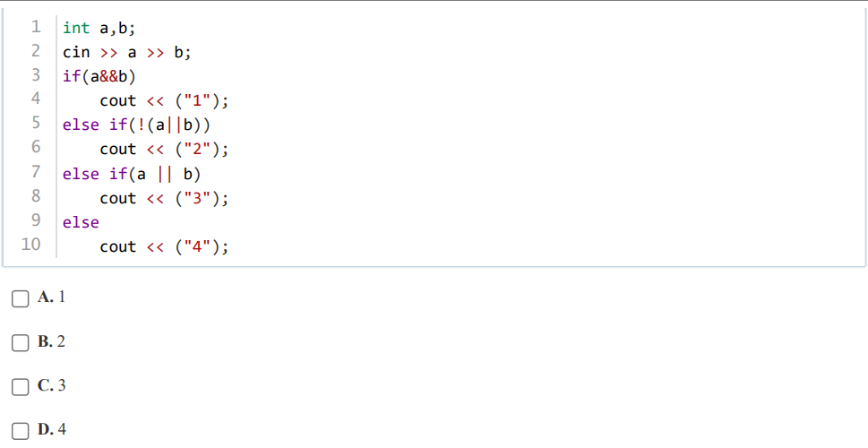Click the cout line printing "2"
Viewport: 868px width, 448px height.
pyautogui.click(x=164, y=150)
